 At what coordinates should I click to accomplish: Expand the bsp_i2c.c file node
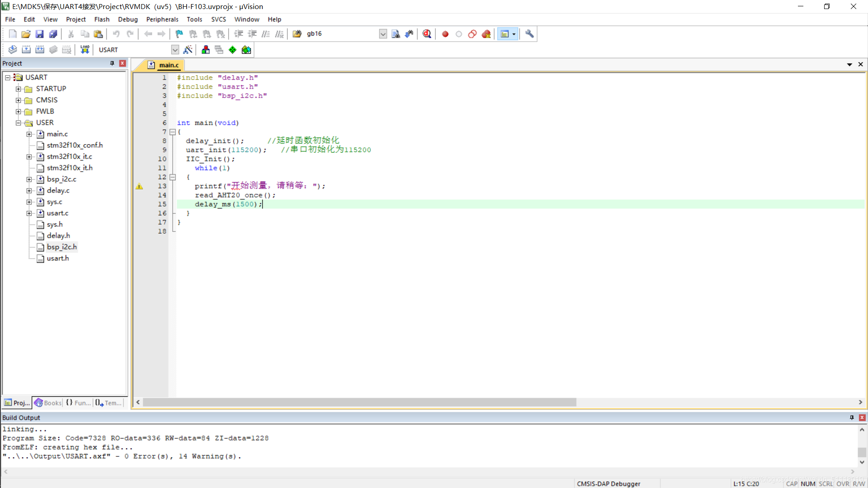[29, 179]
